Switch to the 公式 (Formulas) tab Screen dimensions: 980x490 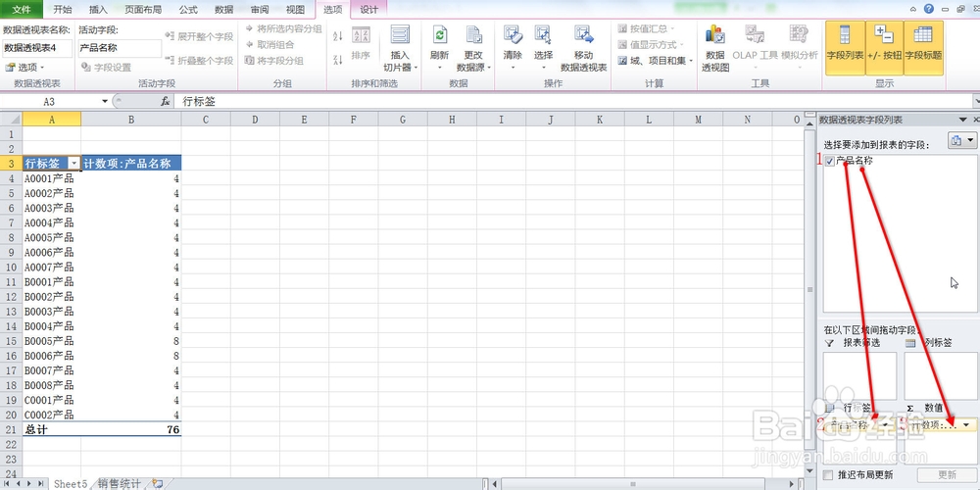pos(188,10)
